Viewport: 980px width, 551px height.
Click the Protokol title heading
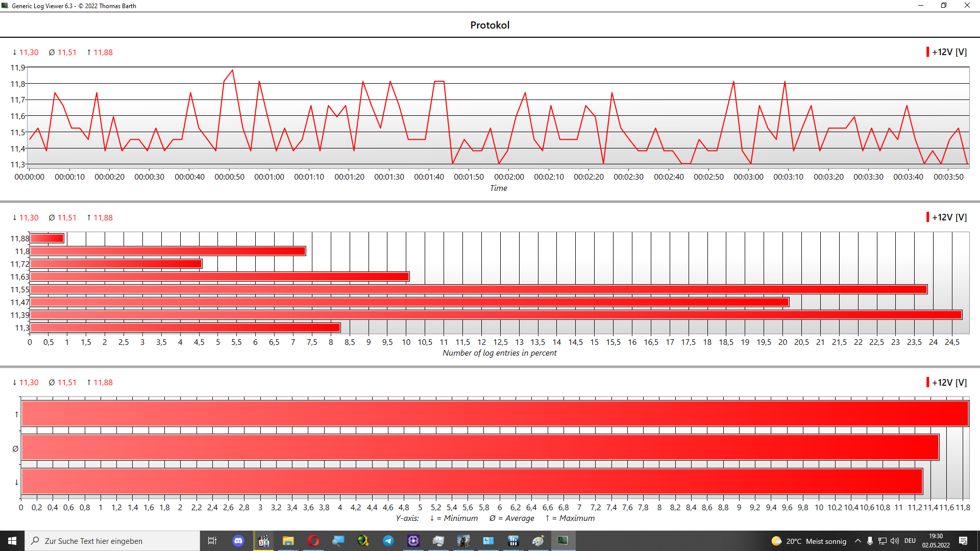point(489,25)
